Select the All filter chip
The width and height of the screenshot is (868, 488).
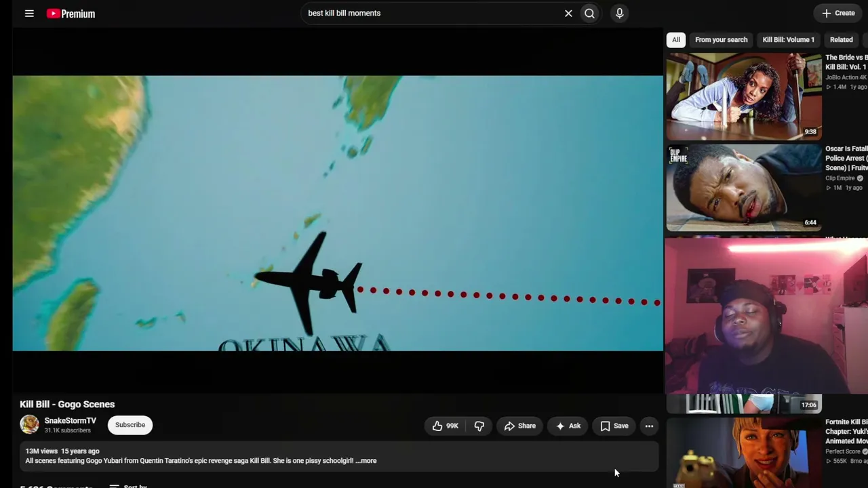pyautogui.click(x=676, y=40)
